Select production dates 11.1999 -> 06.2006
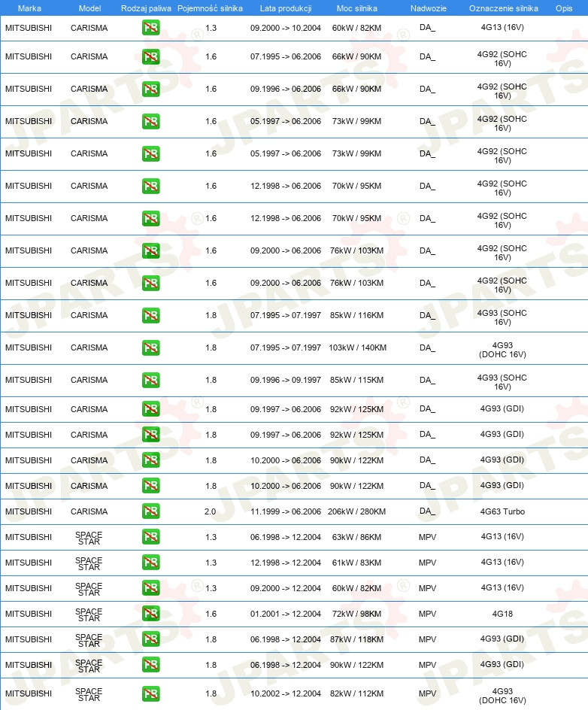Viewport: 588px width, 710px height. 286,511
